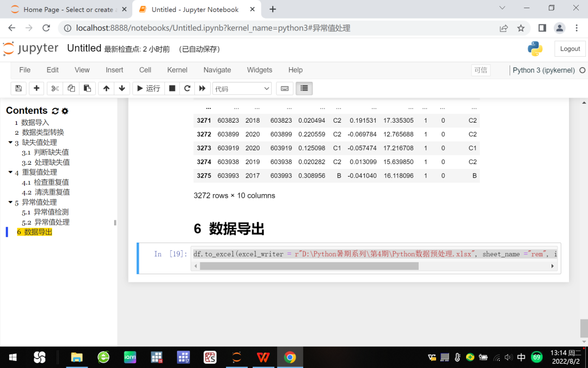Open WPS Office from taskbar
Image resolution: width=588 pixels, height=368 pixels.
[263, 357]
